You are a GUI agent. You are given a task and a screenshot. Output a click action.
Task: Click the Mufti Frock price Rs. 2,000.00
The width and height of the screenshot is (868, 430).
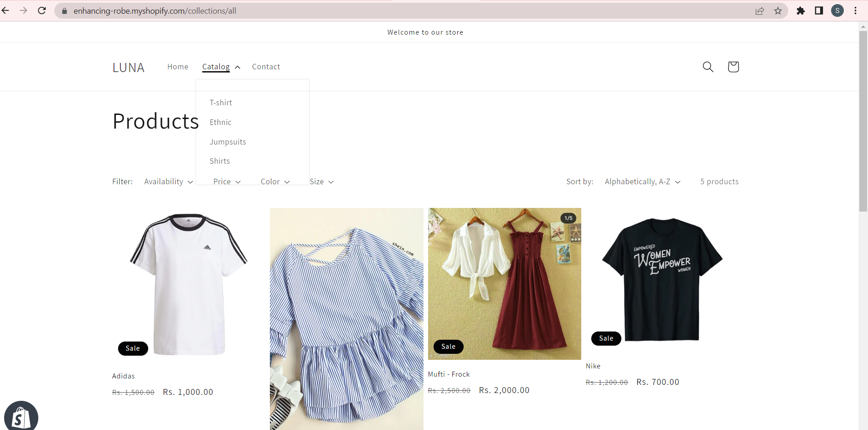click(x=504, y=390)
